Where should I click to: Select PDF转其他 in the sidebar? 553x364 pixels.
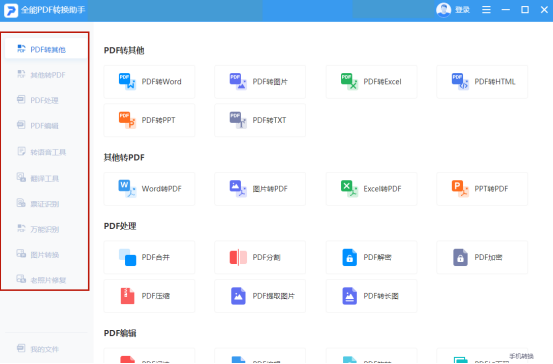[x=46, y=49]
